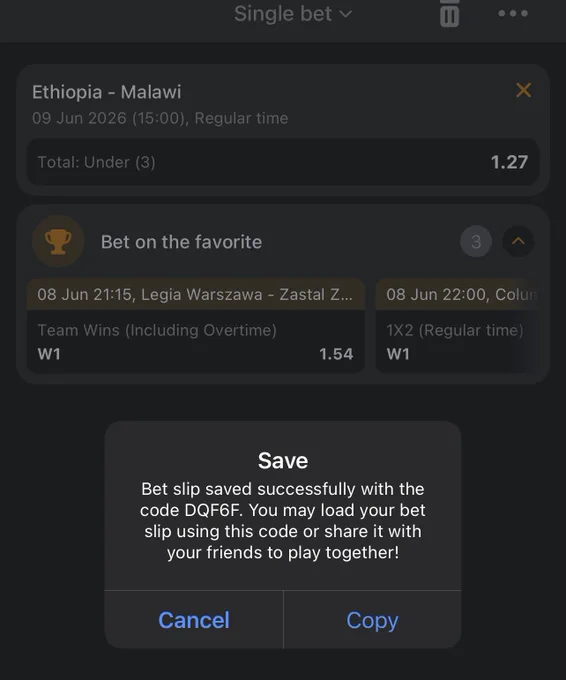The width and height of the screenshot is (566, 680).
Task: Remove the Ethiopia - Malawi bet
Action: tap(523, 90)
